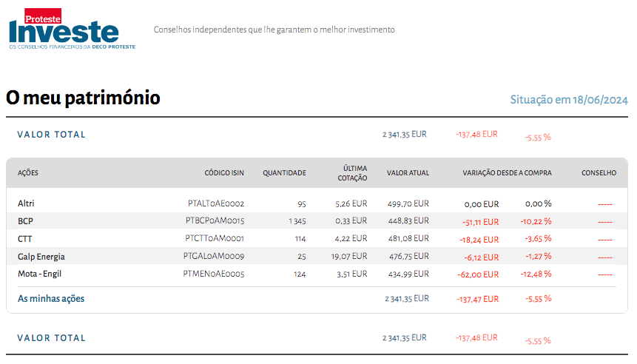The width and height of the screenshot is (637, 364).
Task: Click Galp Energia quantity 25
Action: tap(302, 257)
